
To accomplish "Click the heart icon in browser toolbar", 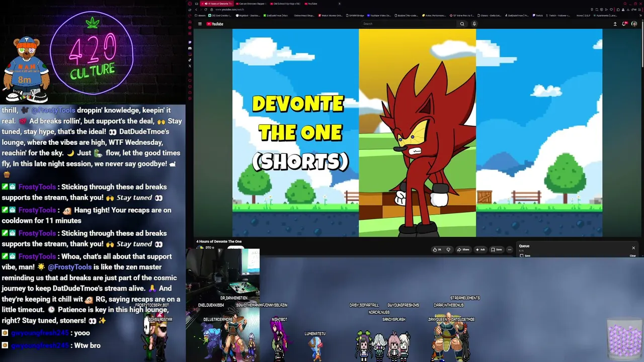I will coord(610,10).
